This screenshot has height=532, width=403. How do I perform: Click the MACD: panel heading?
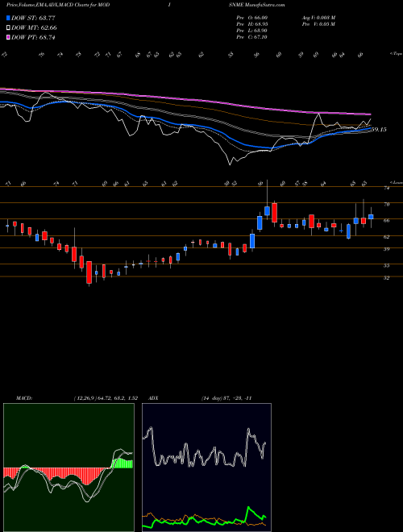(24, 398)
